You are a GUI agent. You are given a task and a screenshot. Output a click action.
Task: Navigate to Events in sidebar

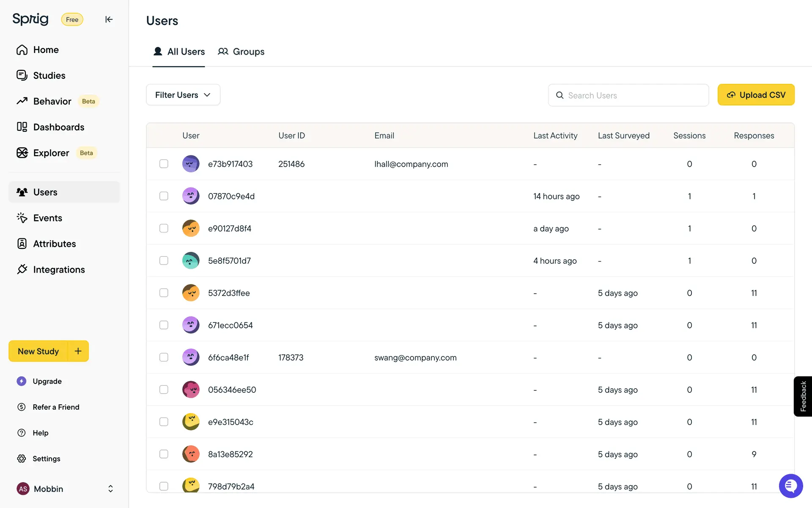[47, 218]
